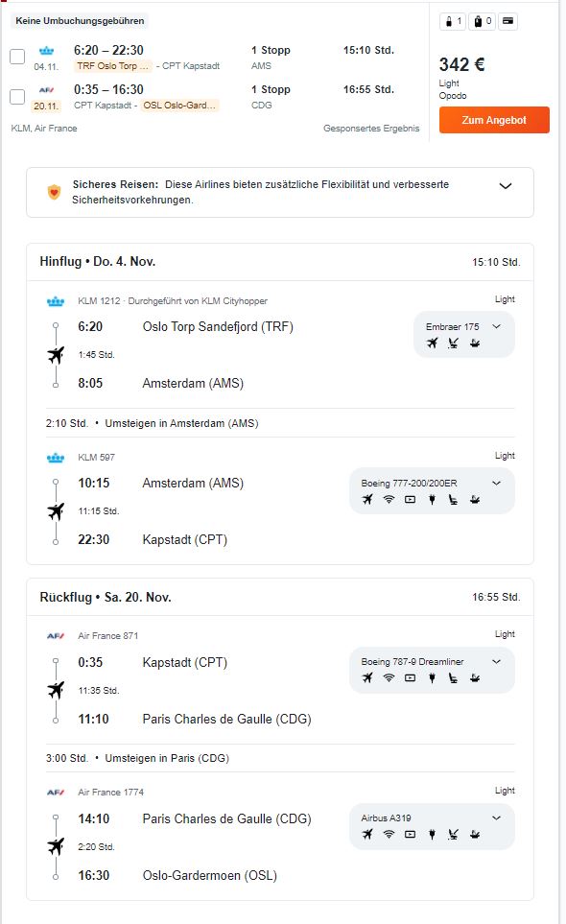The width and height of the screenshot is (566, 924).
Task: Click the power outlet icon on Dreamliner flight
Action: (432, 678)
